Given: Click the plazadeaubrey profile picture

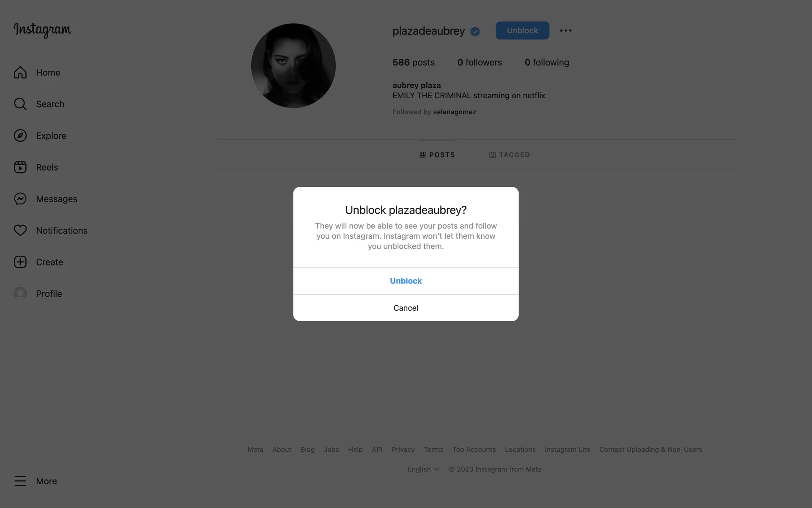Looking at the screenshot, I should point(294,66).
